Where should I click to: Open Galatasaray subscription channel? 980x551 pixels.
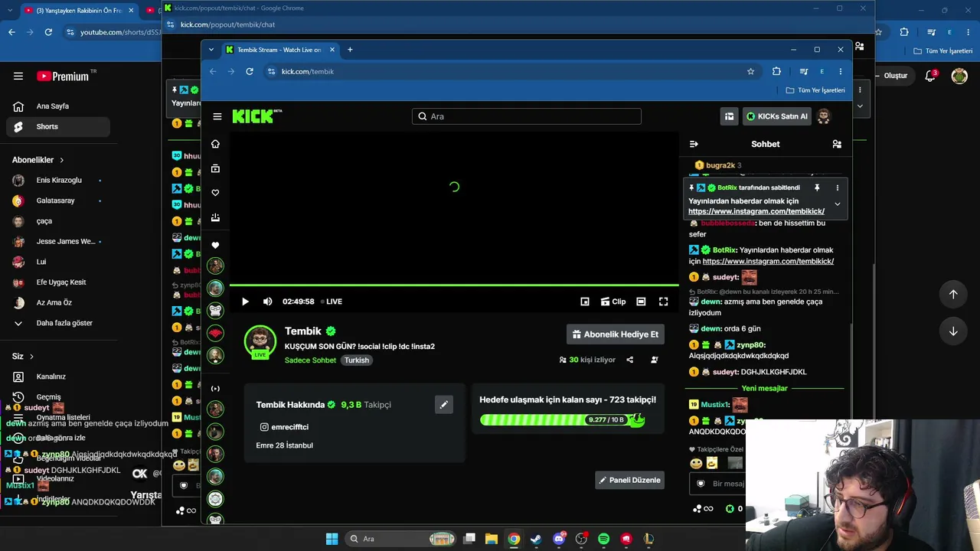pyautogui.click(x=58, y=201)
